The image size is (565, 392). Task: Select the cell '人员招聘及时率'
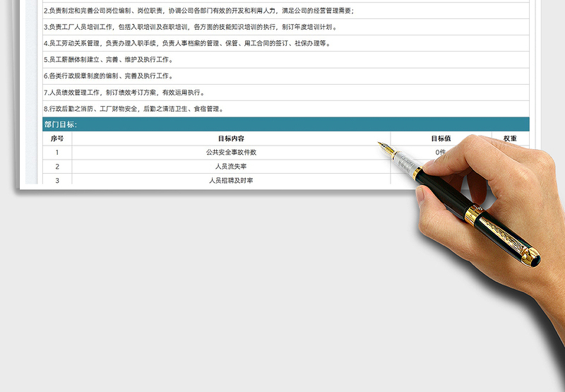[x=231, y=180]
